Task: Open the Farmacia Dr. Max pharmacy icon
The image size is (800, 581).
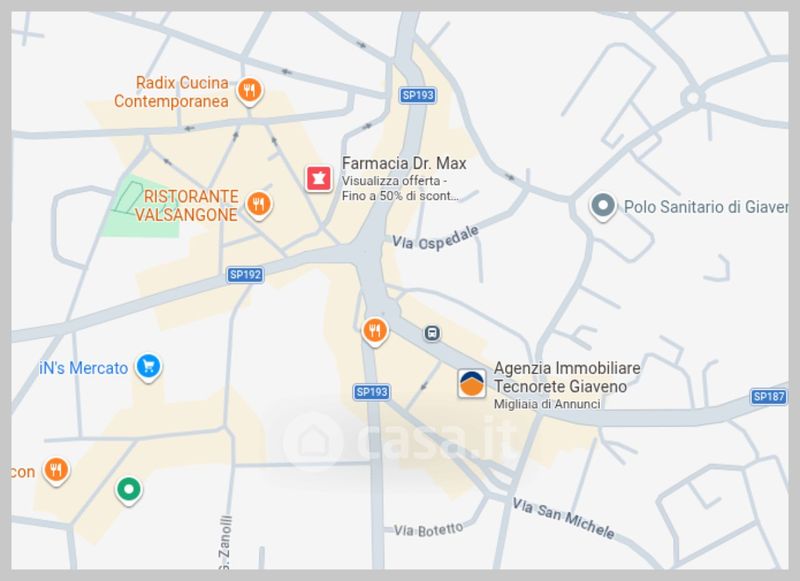Action: pos(319,179)
